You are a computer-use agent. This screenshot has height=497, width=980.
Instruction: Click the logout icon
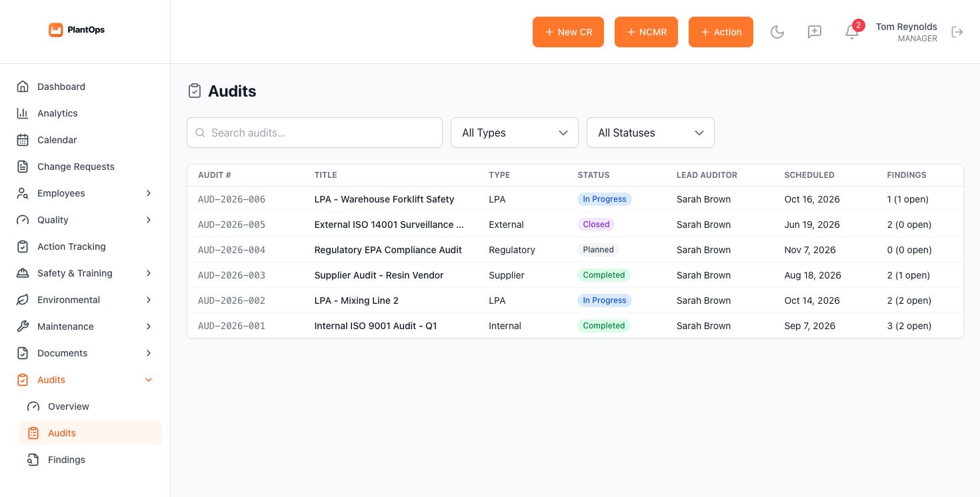pyautogui.click(x=957, y=32)
